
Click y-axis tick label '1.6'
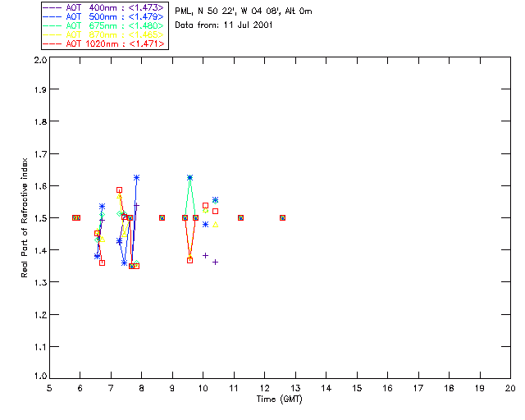(x=40, y=186)
